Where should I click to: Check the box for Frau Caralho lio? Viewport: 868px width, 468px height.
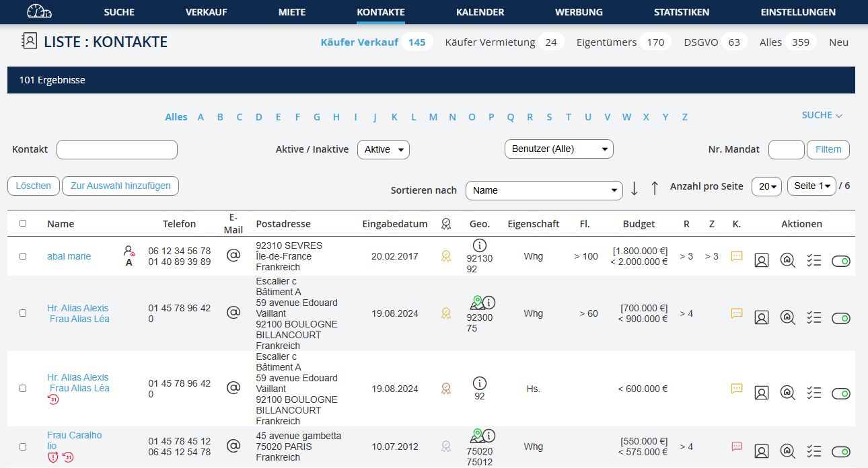point(23,446)
